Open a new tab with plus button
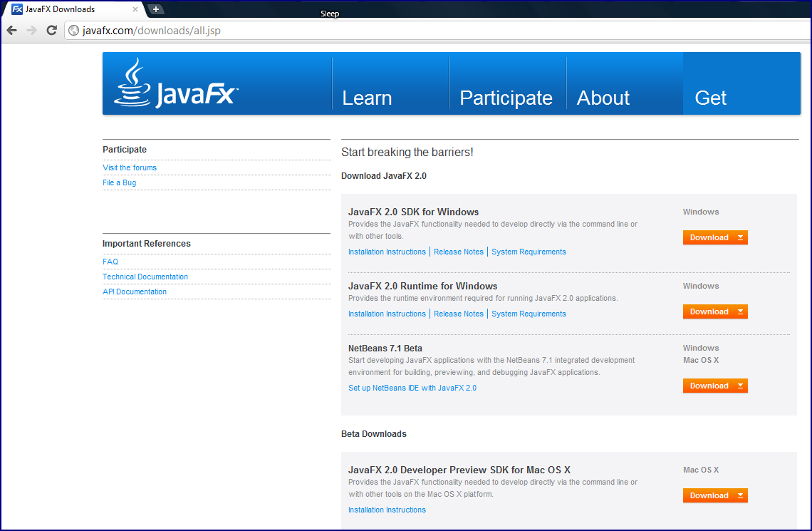 coord(155,9)
